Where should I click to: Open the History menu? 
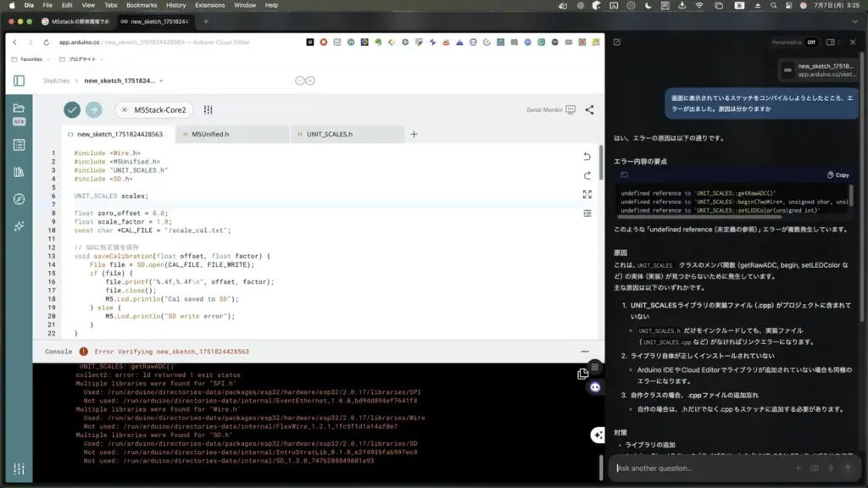176,5
